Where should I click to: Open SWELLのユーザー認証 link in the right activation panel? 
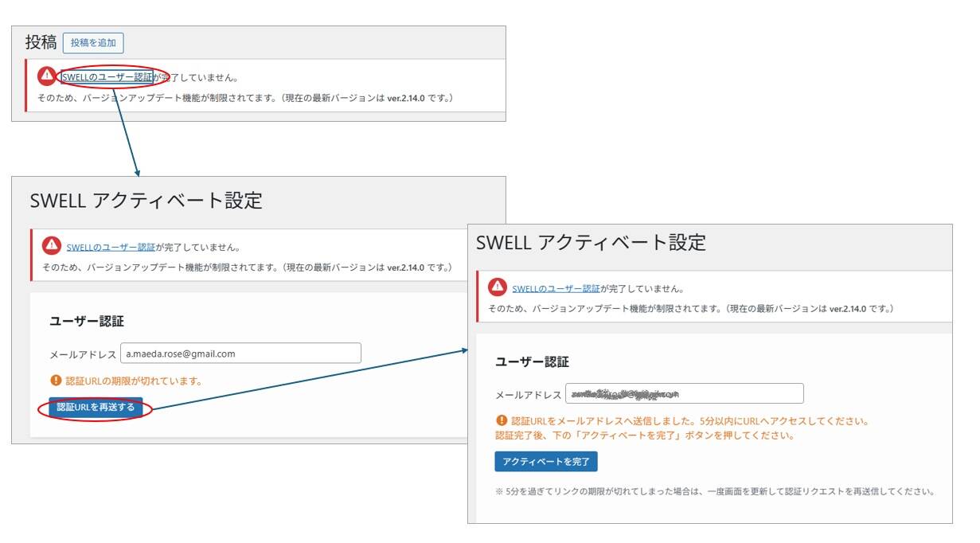click(x=556, y=288)
